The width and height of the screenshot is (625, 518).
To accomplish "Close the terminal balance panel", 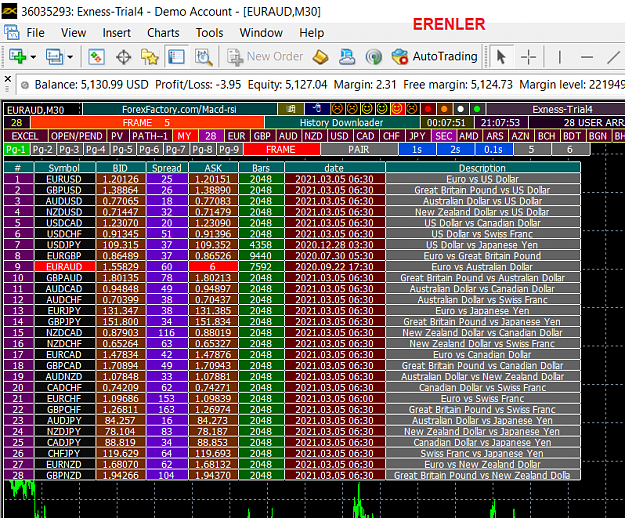I will 8,78.
